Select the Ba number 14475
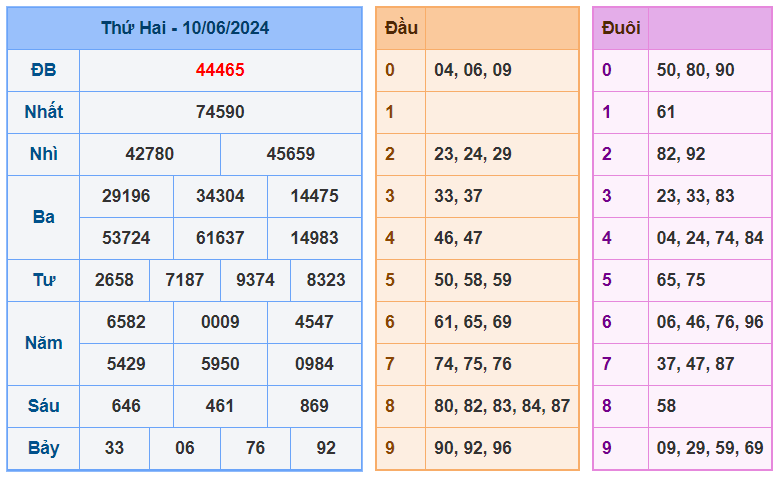The width and height of the screenshot is (780, 478). pyautogui.click(x=314, y=196)
